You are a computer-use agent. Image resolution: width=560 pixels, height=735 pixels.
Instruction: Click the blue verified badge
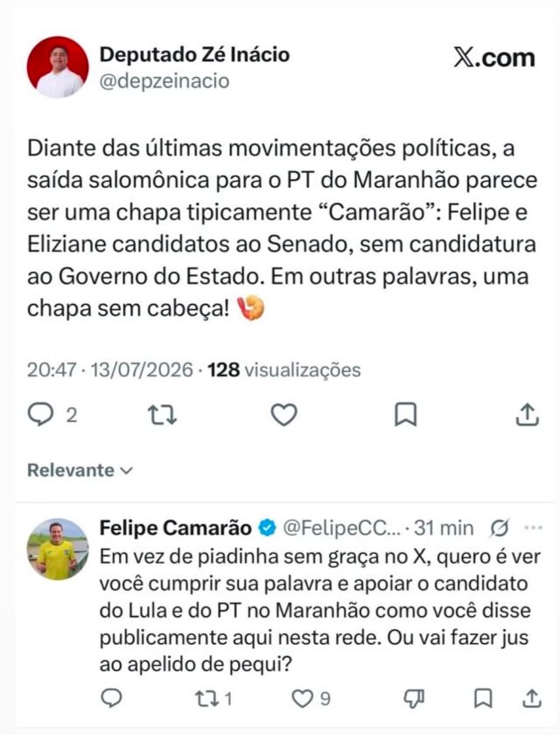[268, 528]
